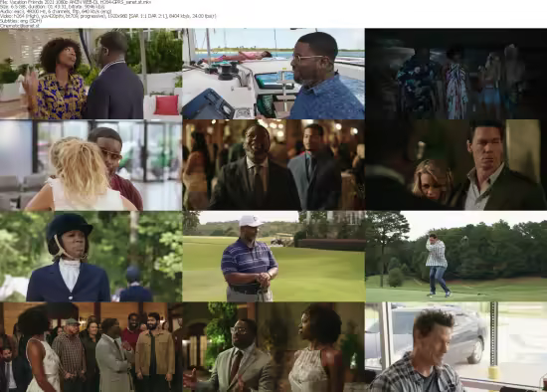The width and height of the screenshot is (547, 392).
Task: Open thumbnail of man with glasses on boat
Action: (x=273, y=74)
